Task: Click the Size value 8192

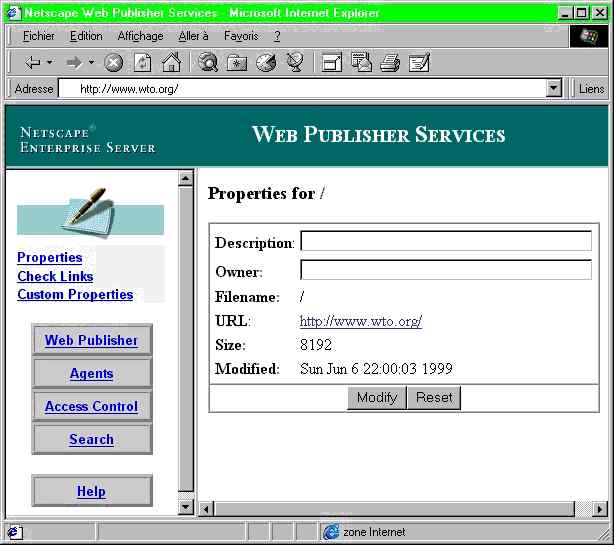Action: click(x=316, y=345)
